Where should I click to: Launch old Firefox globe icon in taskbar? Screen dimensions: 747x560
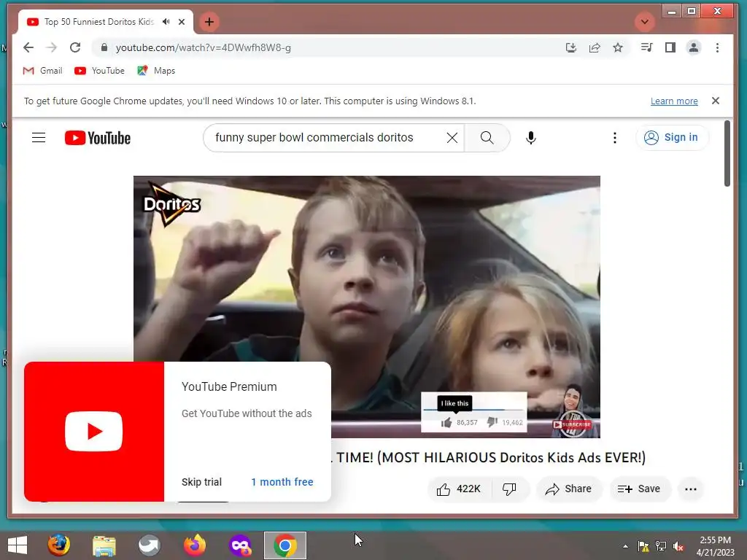58,545
